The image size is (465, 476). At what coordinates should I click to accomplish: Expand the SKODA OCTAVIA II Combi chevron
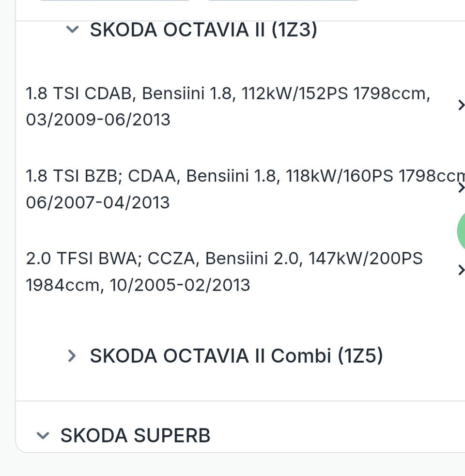[72, 356]
